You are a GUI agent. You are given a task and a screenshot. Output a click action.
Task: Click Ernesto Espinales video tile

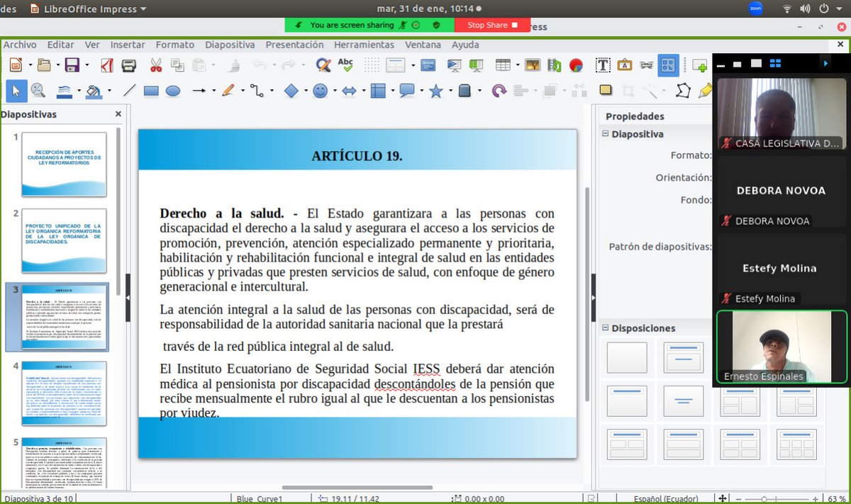(x=782, y=347)
